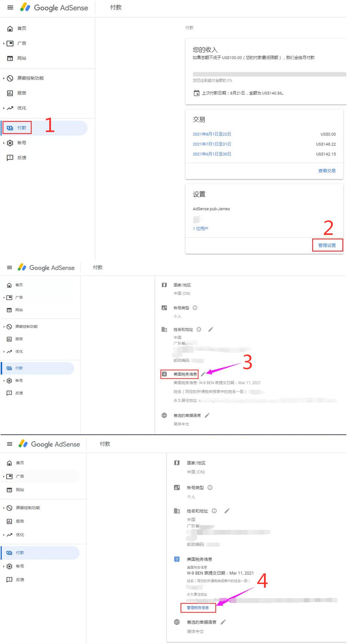Click the 国家/地区 map icon in the middle screenshot
347x644 pixels.
(164, 285)
